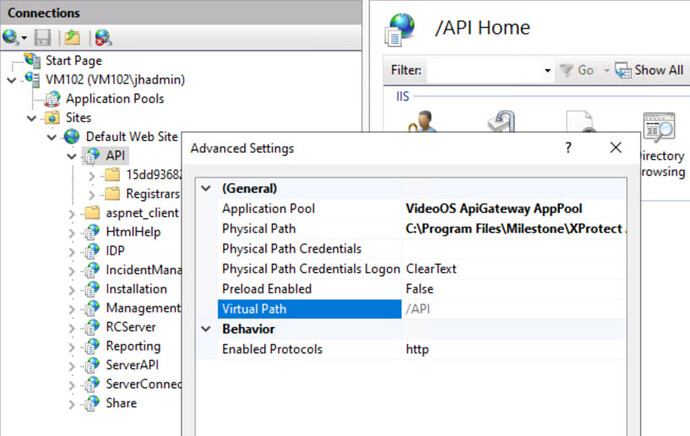
Task: Expand the IDP node
Action: [72, 252]
